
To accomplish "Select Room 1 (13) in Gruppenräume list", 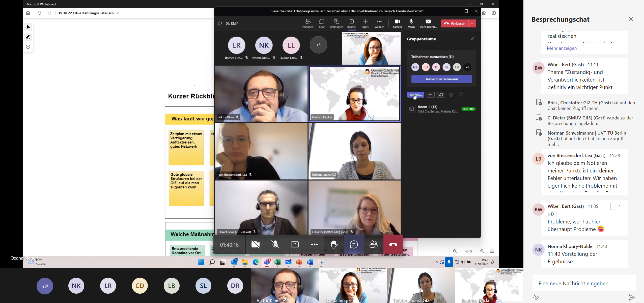I will 441,109.
